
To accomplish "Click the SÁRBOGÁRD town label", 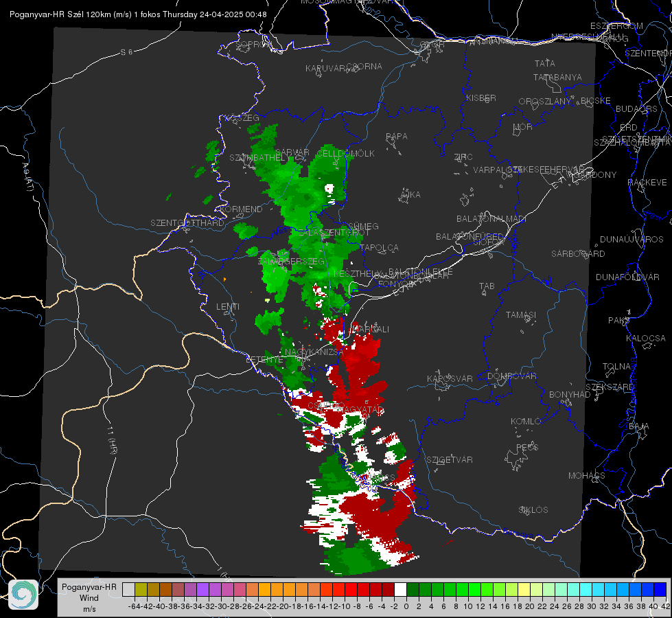I will pyautogui.click(x=578, y=254).
